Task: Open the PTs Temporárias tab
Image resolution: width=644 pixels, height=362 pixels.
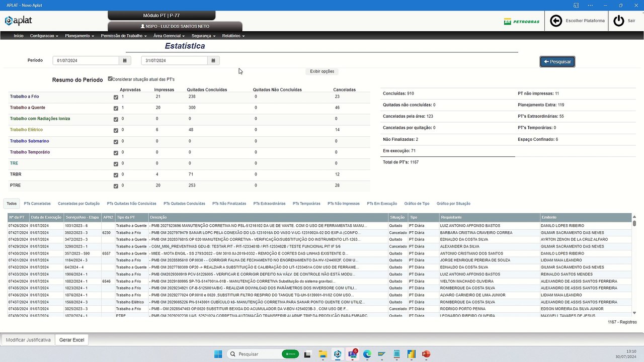Action: [306, 204]
